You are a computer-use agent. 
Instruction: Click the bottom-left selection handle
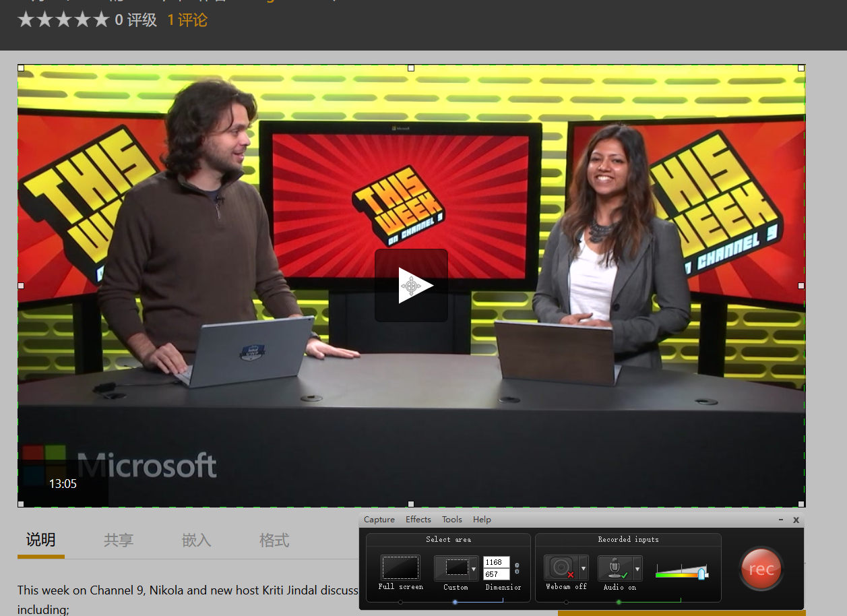tap(21, 504)
